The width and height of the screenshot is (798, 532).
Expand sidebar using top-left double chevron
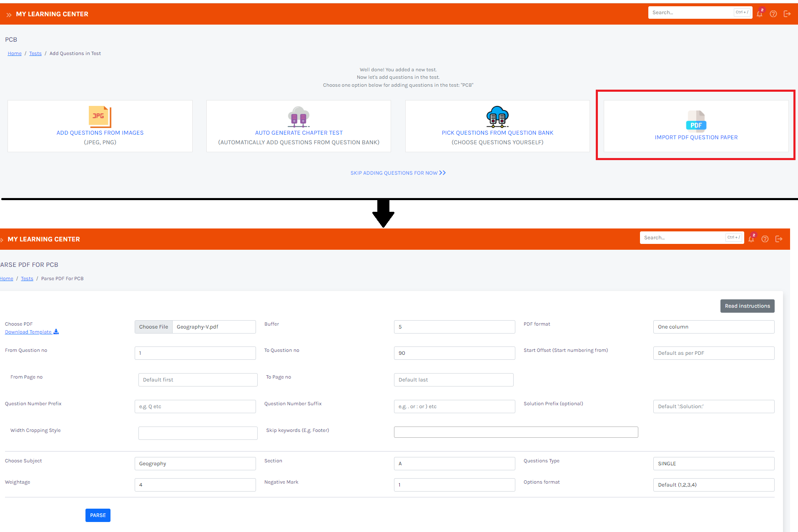[9, 15]
